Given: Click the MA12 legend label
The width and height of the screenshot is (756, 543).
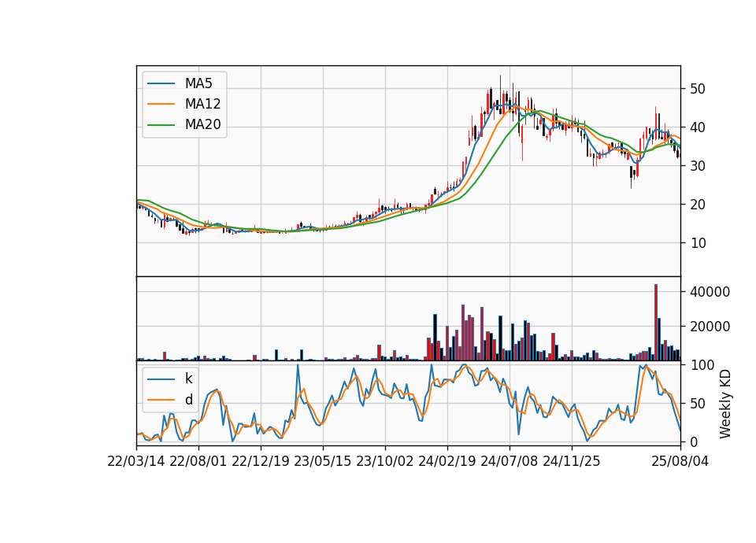Looking at the screenshot, I should point(202,104).
